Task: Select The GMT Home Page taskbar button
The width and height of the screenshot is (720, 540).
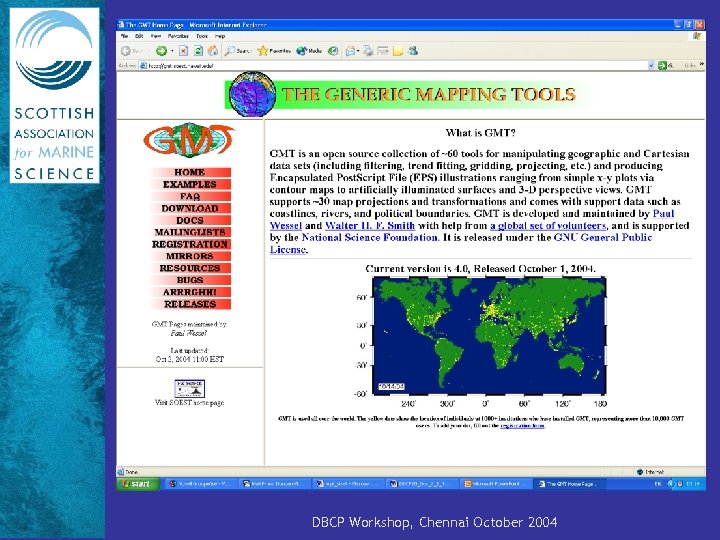Action: coord(570,484)
